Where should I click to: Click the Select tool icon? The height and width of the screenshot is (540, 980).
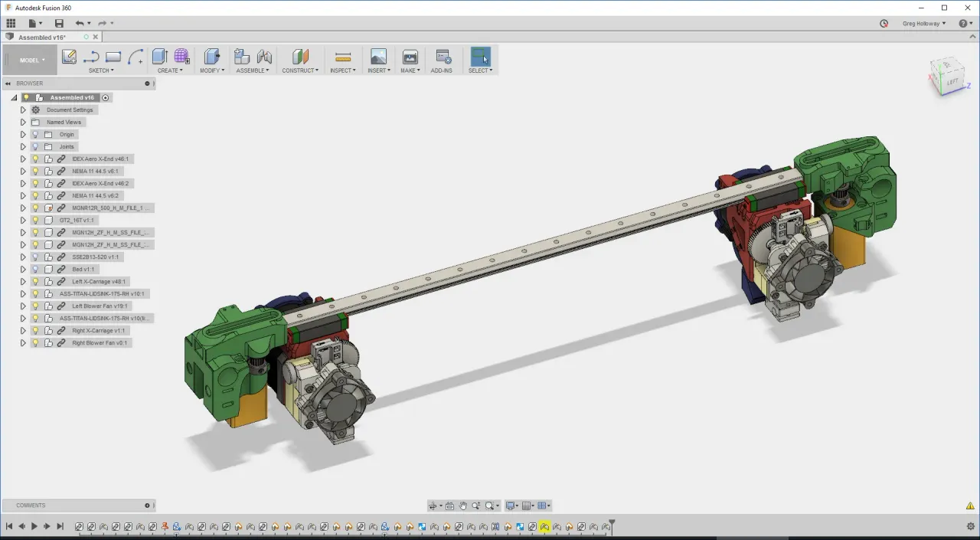point(481,57)
